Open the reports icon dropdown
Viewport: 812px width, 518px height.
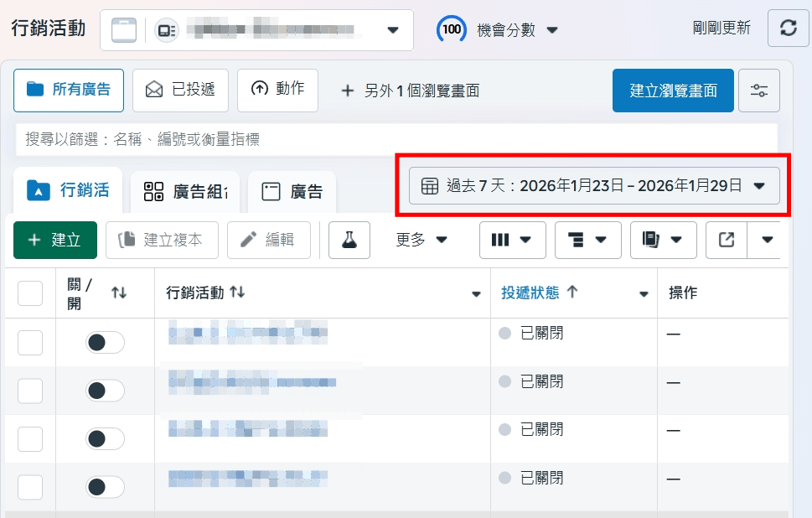(663, 240)
